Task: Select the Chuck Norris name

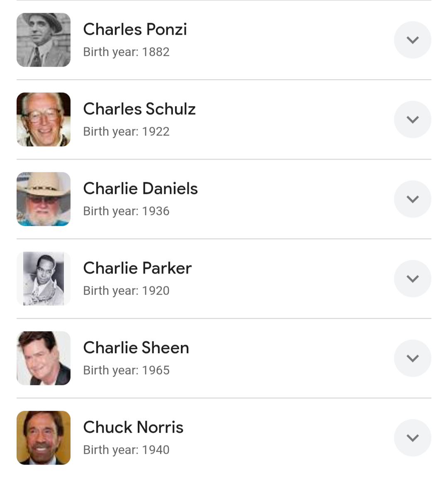Action: click(133, 427)
